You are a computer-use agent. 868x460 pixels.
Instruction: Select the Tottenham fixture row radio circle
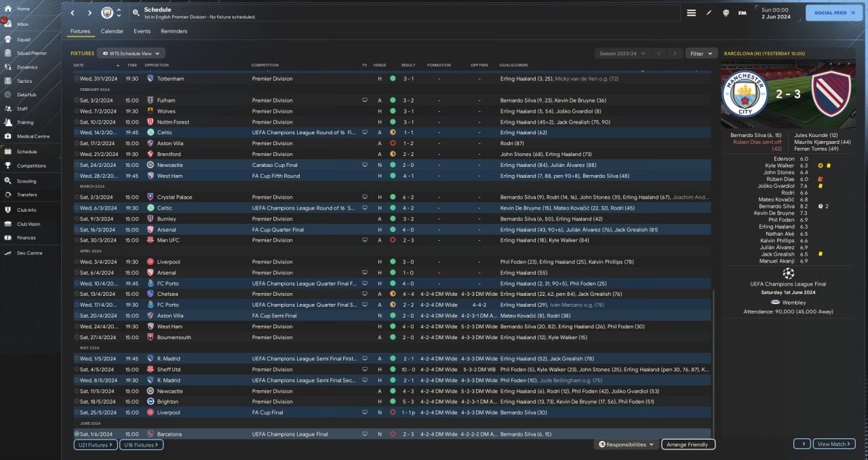coord(77,79)
